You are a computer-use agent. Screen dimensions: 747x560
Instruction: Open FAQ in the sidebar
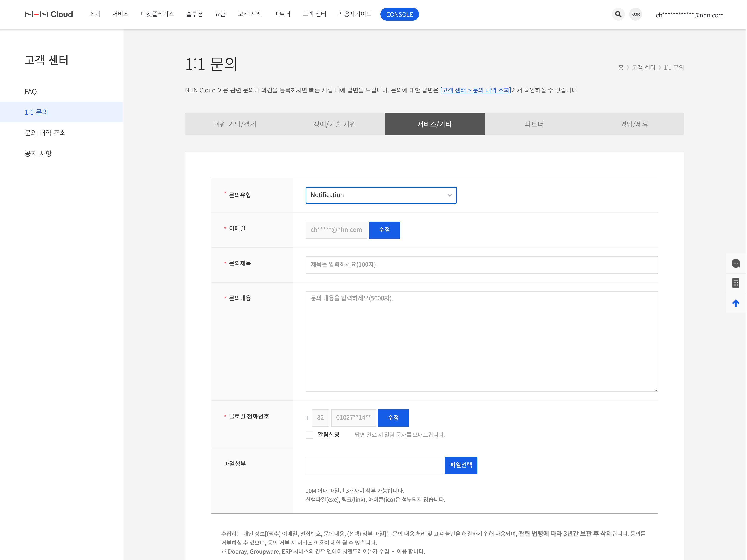coord(31,92)
